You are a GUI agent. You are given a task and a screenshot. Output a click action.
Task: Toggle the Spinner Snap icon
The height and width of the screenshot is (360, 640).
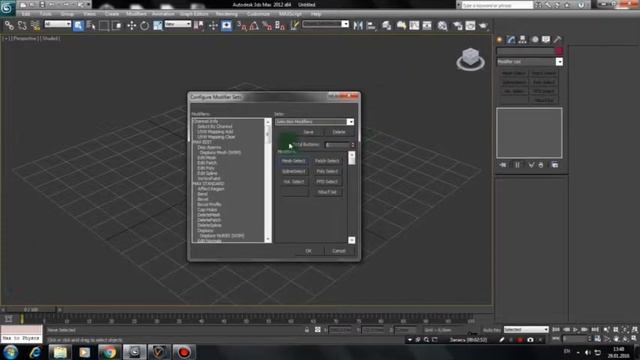pyautogui.click(x=280, y=26)
